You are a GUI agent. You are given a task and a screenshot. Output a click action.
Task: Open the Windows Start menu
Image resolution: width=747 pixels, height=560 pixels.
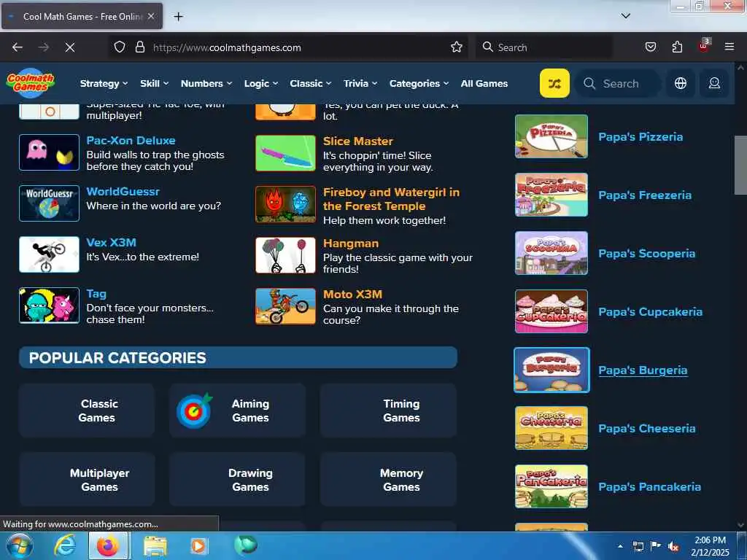click(x=18, y=545)
